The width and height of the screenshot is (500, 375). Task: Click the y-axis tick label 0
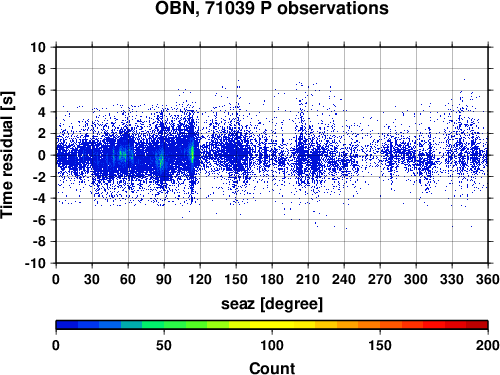(x=42, y=155)
